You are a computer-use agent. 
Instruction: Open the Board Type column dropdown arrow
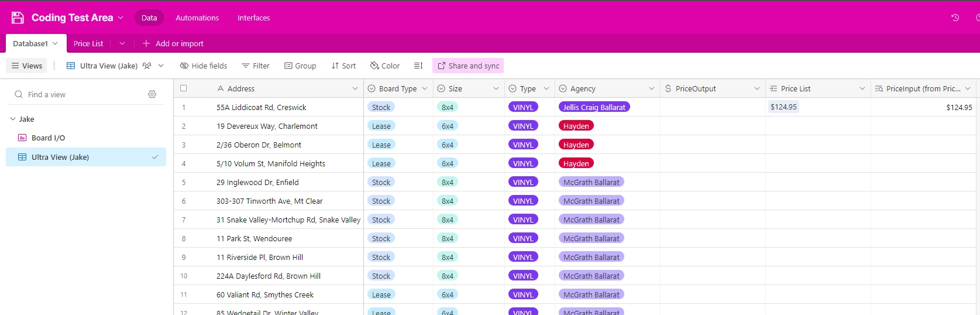[x=425, y=88]
